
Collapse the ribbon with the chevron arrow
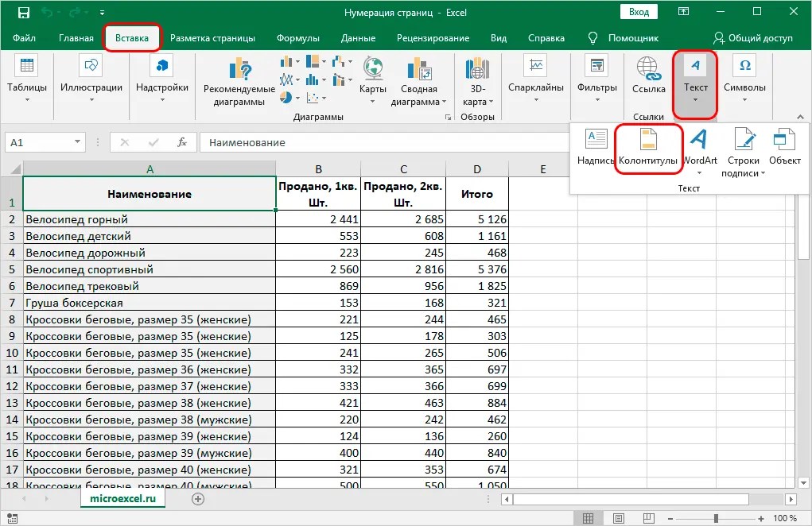click(x=800, y=117)
